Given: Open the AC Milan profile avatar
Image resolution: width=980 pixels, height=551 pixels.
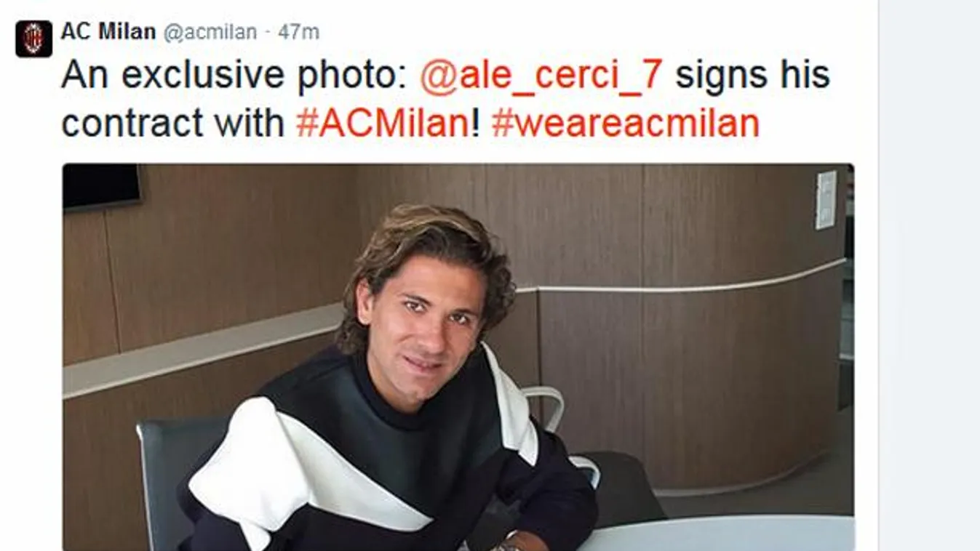Looking at the screenshot, I should (x=33, y=39).
